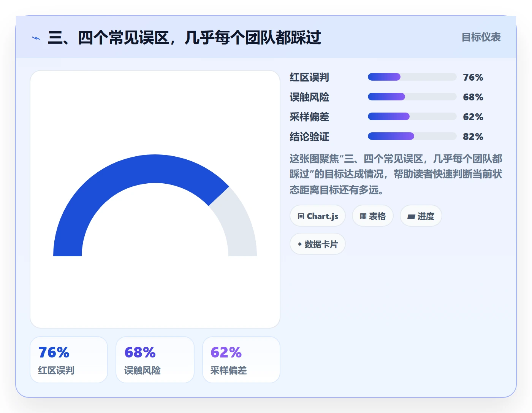Viewport: 532px width, 413px height.
Task: Open the 62% 采样偏差 stat card
Action: pos(241,360)
